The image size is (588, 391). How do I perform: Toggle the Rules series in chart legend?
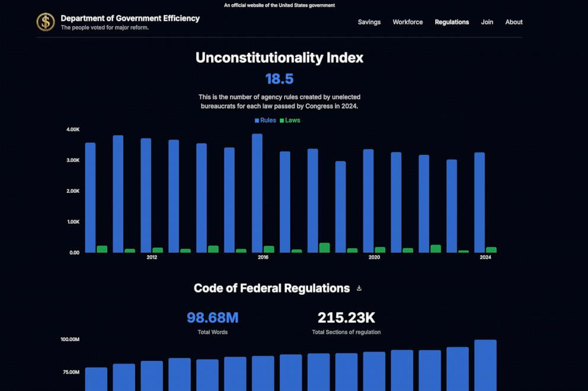pos(265,120)
